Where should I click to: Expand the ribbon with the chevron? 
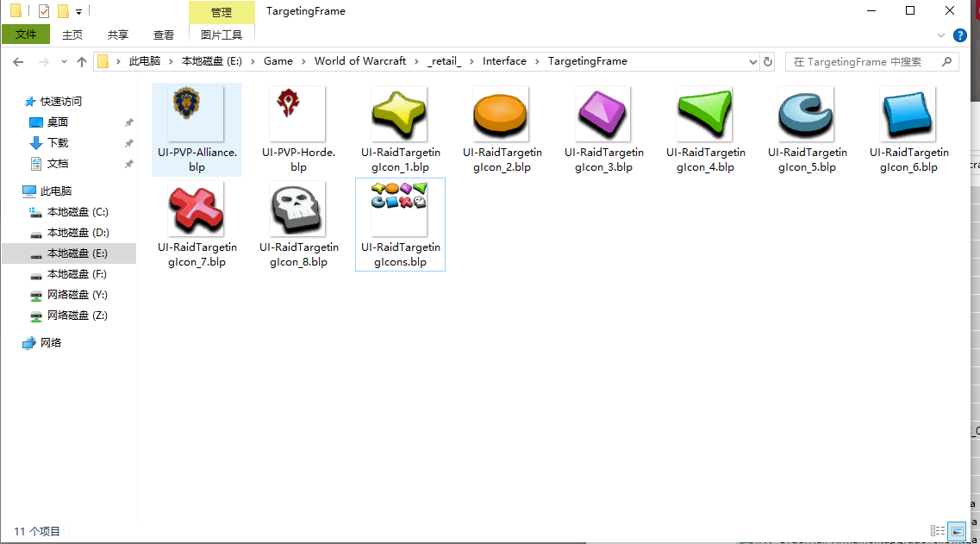click(x=940, y=35)
